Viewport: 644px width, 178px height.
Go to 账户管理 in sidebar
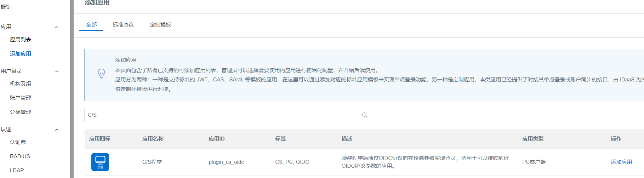tap(21, 98)
